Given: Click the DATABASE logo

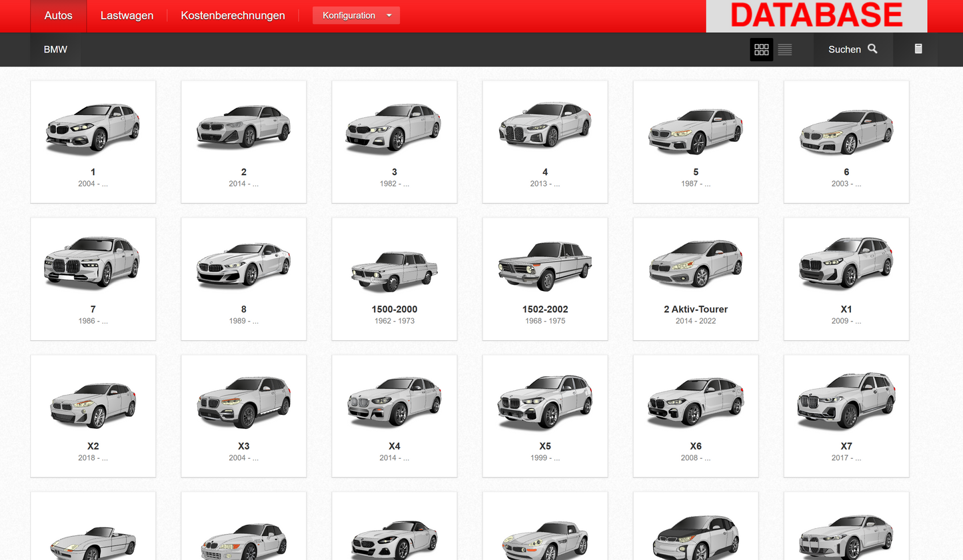Looking at the screenshot, I should [x=816, y=16].
